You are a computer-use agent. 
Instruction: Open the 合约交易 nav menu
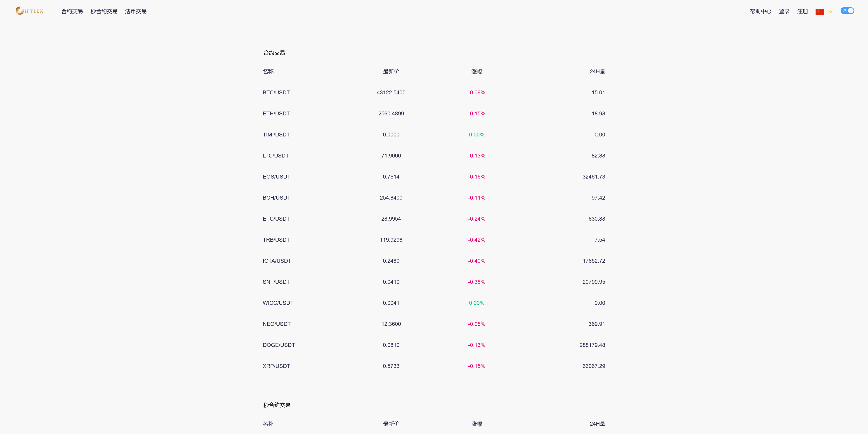pos(72,11)
